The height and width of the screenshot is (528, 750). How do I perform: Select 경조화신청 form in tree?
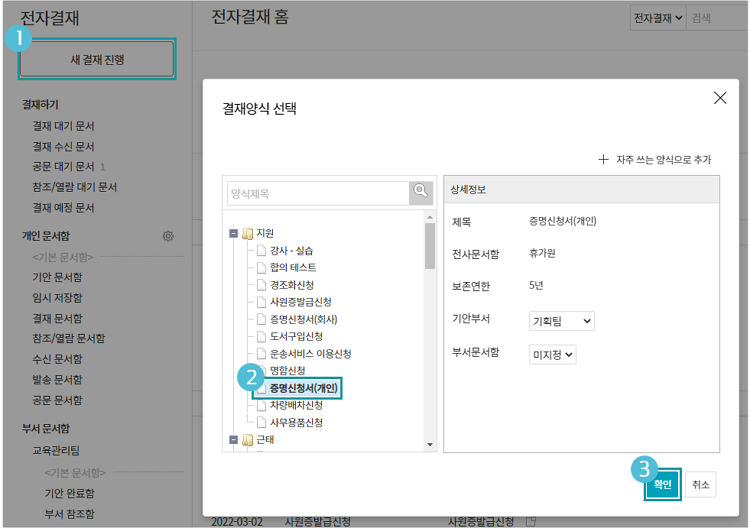click(292, 285)
